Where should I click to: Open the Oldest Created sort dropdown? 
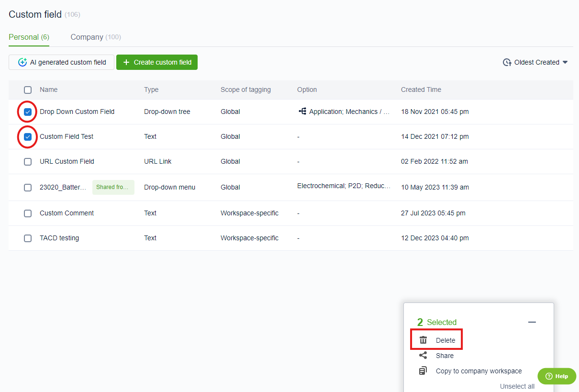point(536,62)
